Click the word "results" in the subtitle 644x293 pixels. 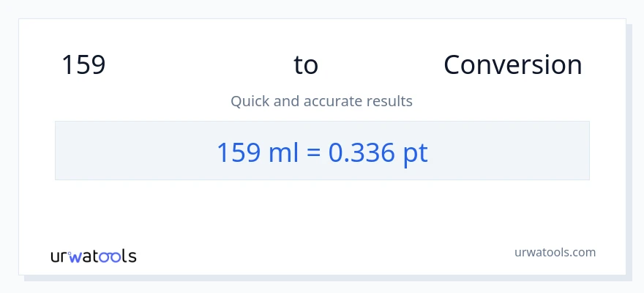point(391,101)
